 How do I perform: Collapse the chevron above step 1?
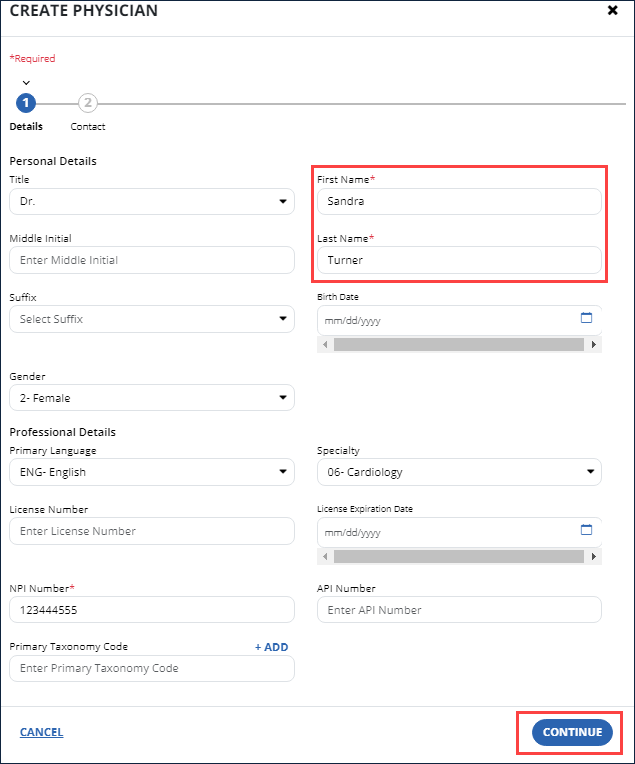26,83
